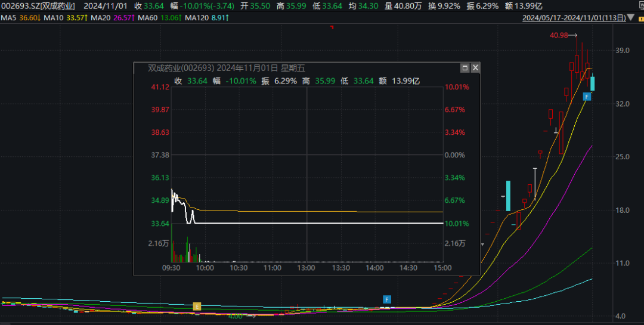Click 25.0 on the main price axis
This screenshot has height=325, width=644.
pyautogui.click(x=622, y=157)
